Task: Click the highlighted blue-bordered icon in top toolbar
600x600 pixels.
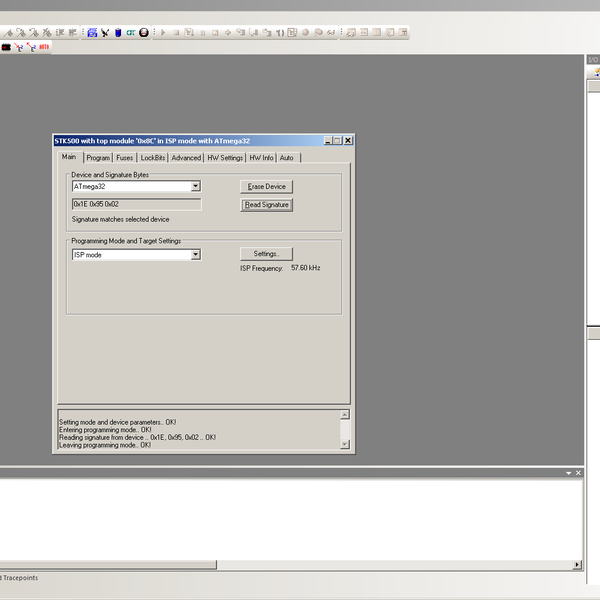Action: point(92,32)
